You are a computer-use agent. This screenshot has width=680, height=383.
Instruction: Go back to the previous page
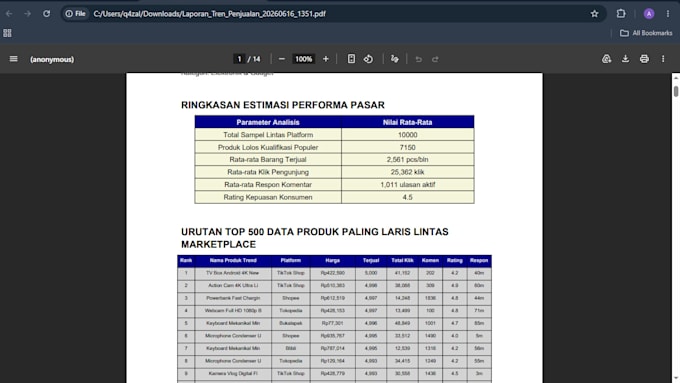click(x=9, y=14)
